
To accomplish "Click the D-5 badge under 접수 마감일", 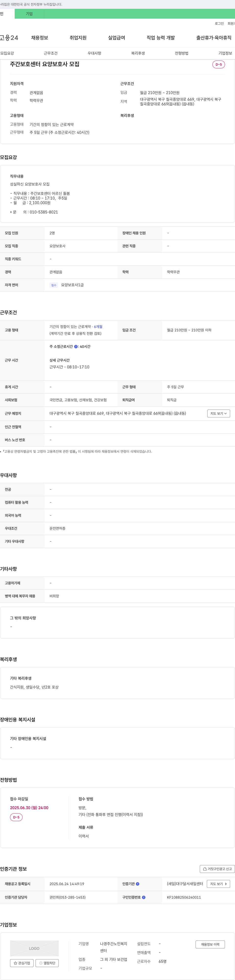I will coord(16,817).
